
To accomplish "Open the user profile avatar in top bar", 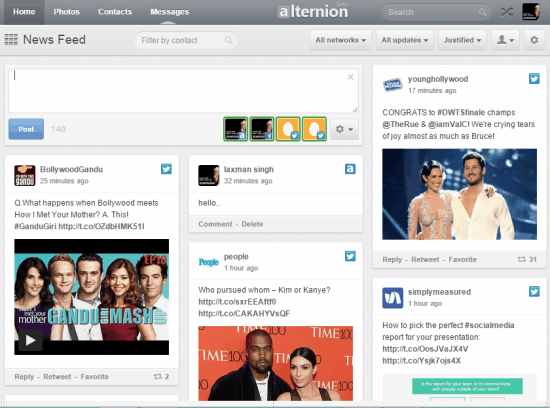I will [x=531, y=12].
